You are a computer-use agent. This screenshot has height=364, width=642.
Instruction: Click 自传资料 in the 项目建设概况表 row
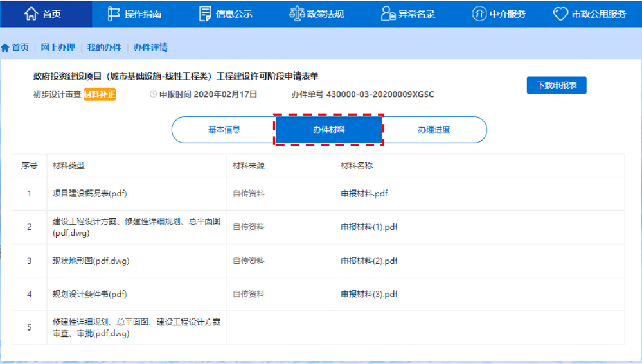click(x=249, y=193)
